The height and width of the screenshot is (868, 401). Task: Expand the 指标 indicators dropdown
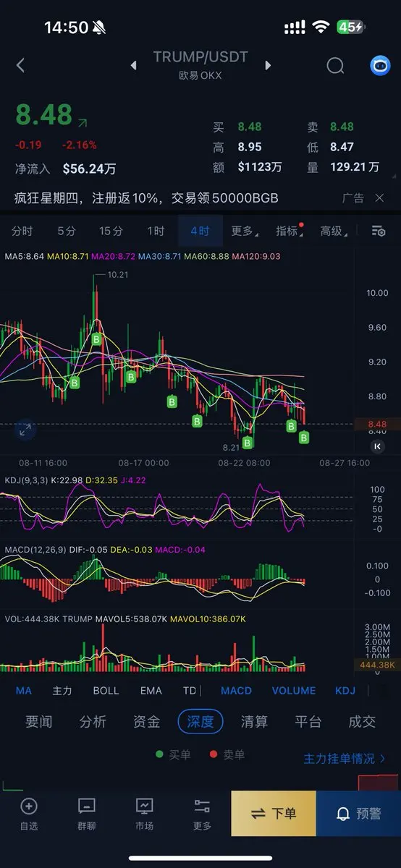(x=289, y=231)
